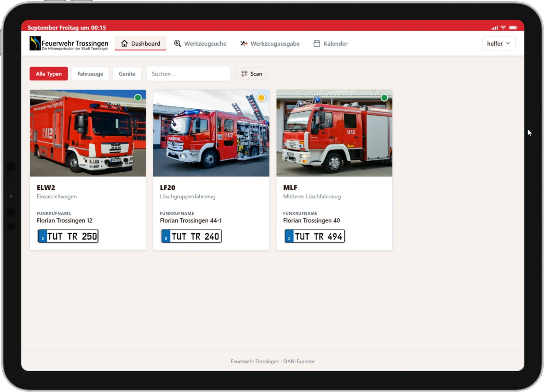Viewport: 544px width, 392px height.
Task: Open the helper user dropdown
Action: click(x=499, y=43)
